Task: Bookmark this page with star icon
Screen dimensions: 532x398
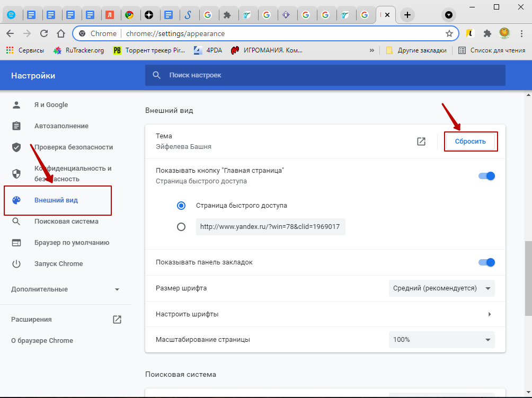Action: coord(449,33)
